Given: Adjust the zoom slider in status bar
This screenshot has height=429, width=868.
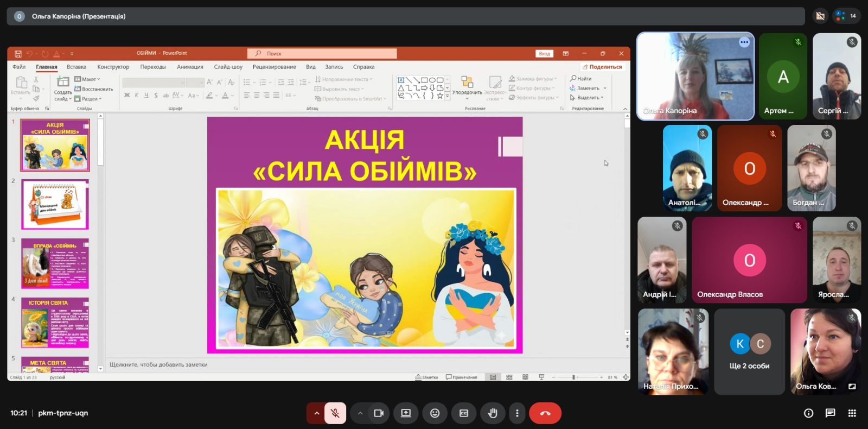Looking at the screenshot, I should pos(573,377).
